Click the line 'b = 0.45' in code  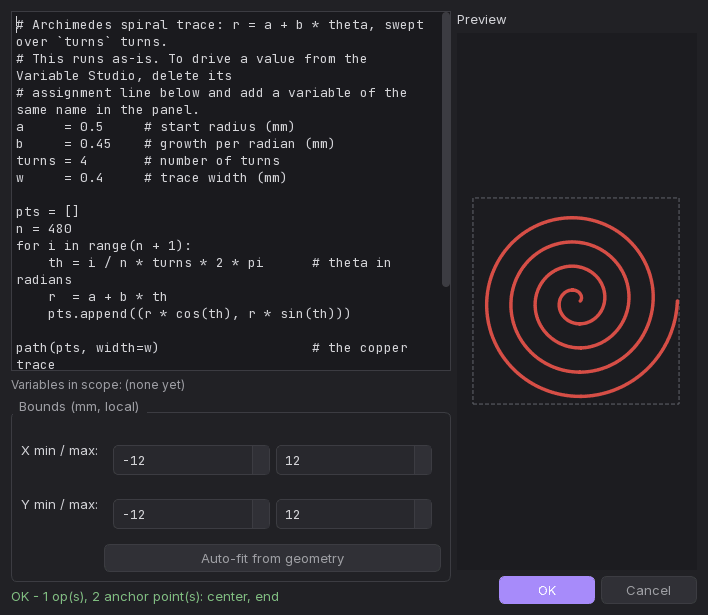point(175,144)
